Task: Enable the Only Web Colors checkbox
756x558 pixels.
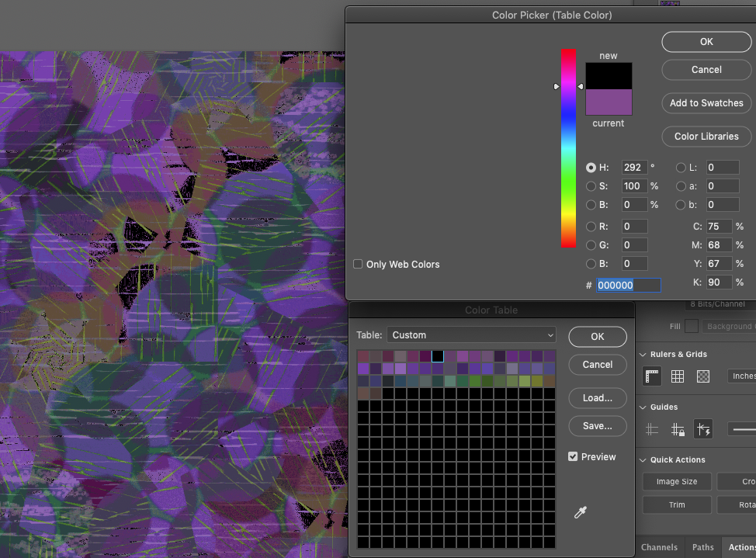Action: point(358,264)
